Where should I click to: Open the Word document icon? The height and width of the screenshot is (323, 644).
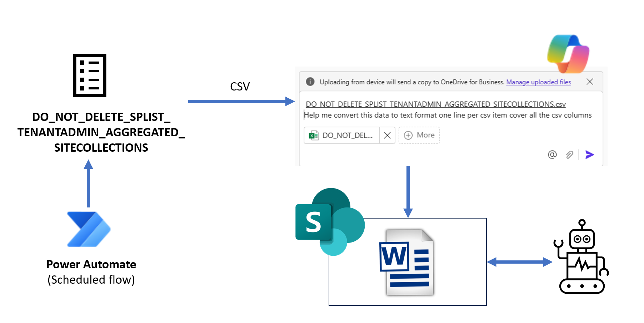(407, 263)
